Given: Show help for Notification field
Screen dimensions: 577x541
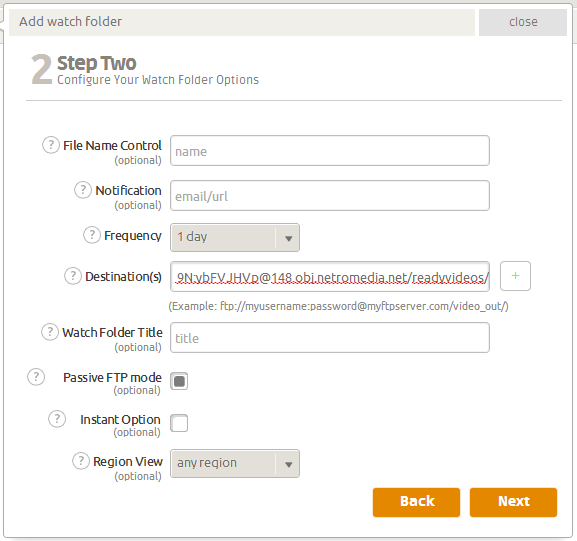Looking at the screenshot, I should [x=83, y=190].
